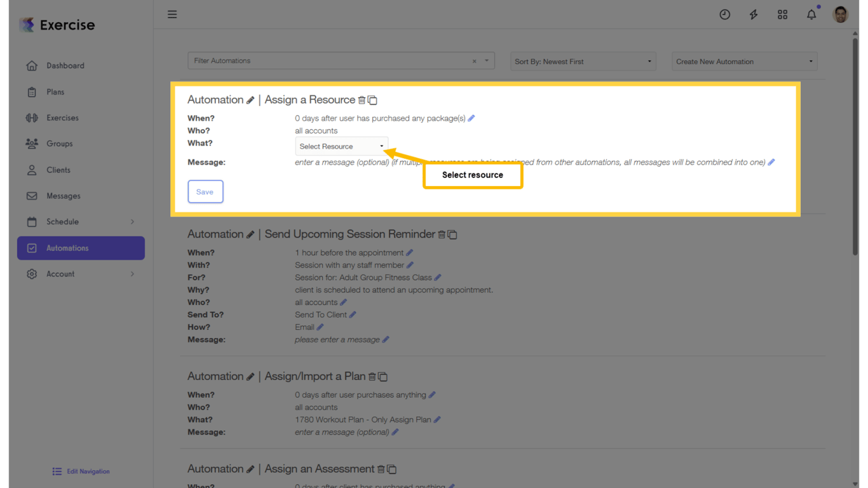
Task: Open your profile avatar menu
Action: [x=840, y=14]
